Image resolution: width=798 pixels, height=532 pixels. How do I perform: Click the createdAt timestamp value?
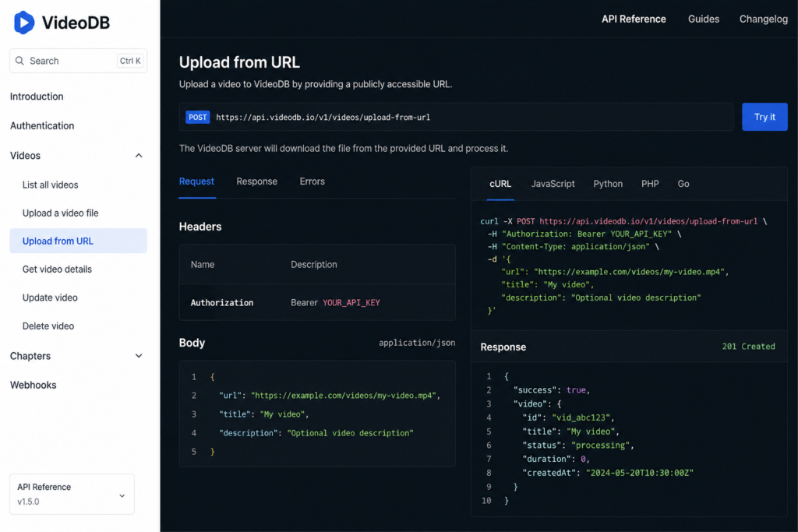click(x=640, y=473)
